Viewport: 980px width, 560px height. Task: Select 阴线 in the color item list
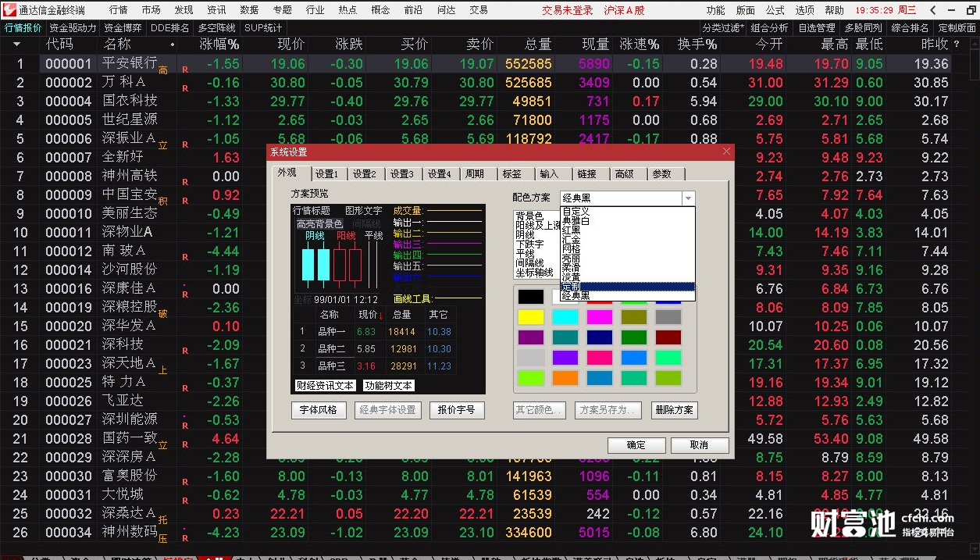525,235
